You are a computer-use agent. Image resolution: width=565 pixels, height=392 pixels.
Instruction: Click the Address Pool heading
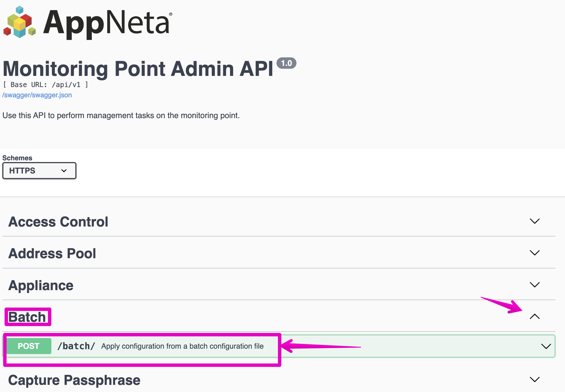pyautogui.click(x=52, y=254)
